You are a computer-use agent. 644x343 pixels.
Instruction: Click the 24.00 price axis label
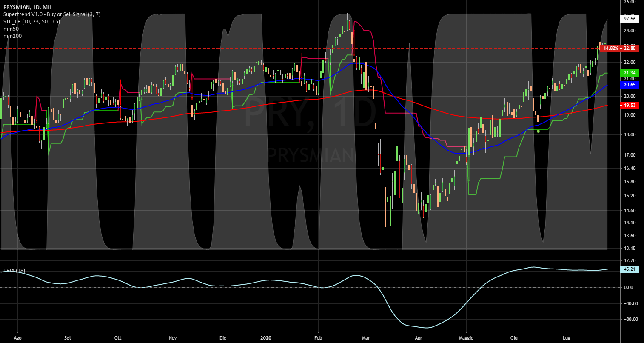coord(630,31)
